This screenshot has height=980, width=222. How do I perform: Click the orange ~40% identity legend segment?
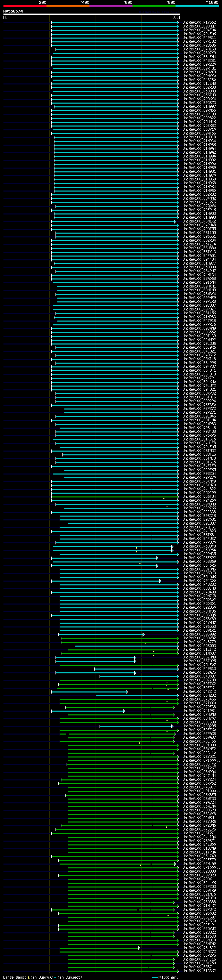68,6
